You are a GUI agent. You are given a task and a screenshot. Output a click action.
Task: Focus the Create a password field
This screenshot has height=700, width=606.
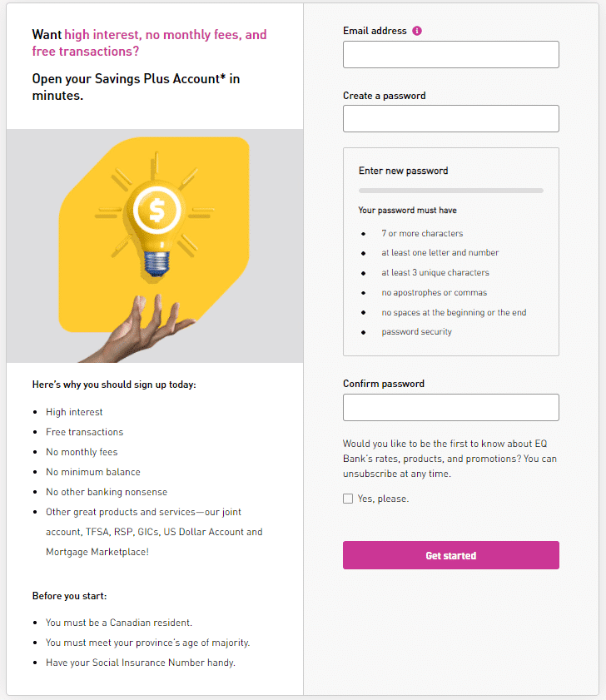point(450,119)
